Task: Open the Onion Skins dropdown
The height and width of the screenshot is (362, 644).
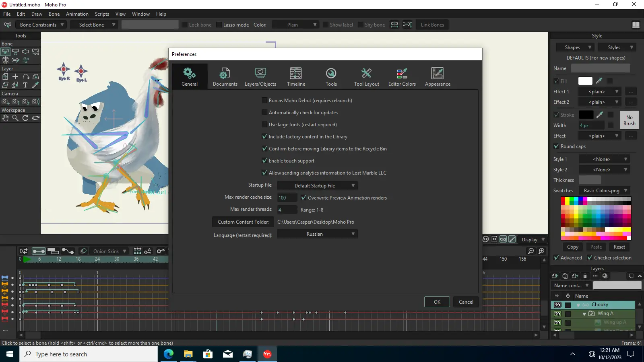Action: point(109,251)
